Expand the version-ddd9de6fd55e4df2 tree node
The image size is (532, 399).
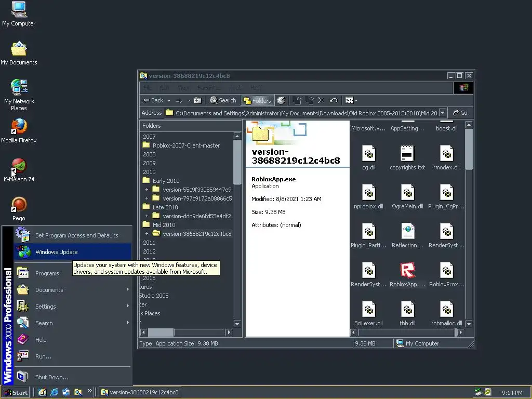click(x=147, y=216)
